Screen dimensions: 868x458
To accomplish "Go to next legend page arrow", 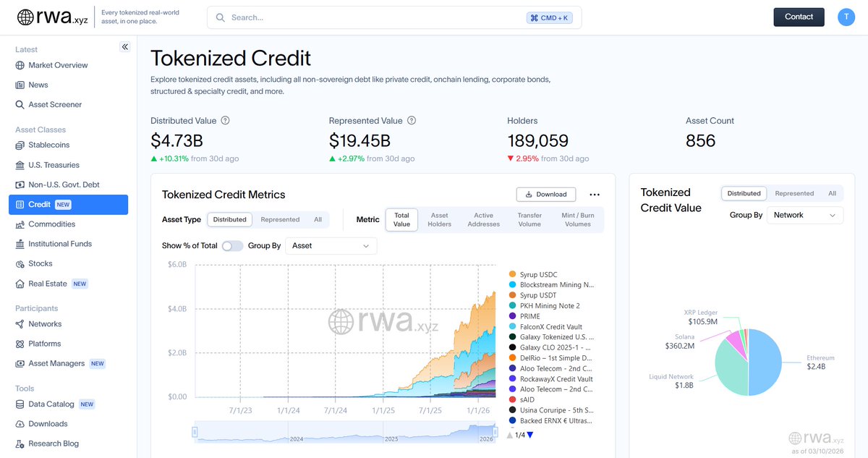I will point(530,435).
